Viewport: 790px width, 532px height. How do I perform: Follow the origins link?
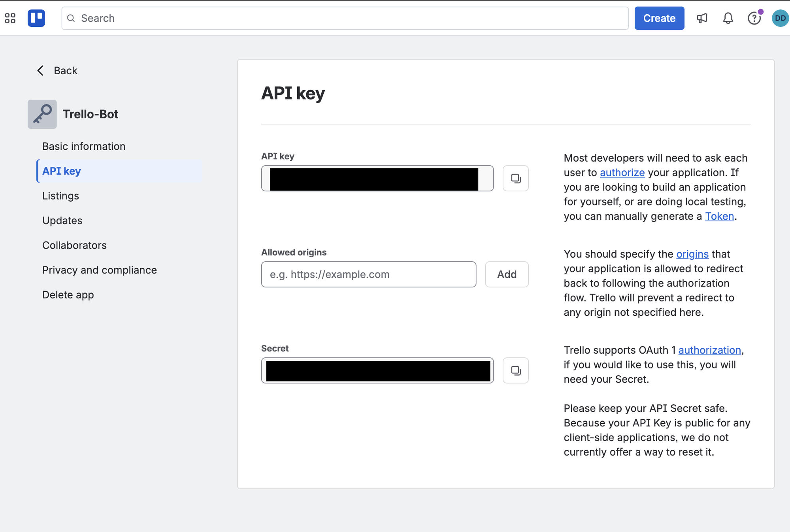[x=692, y=254]
